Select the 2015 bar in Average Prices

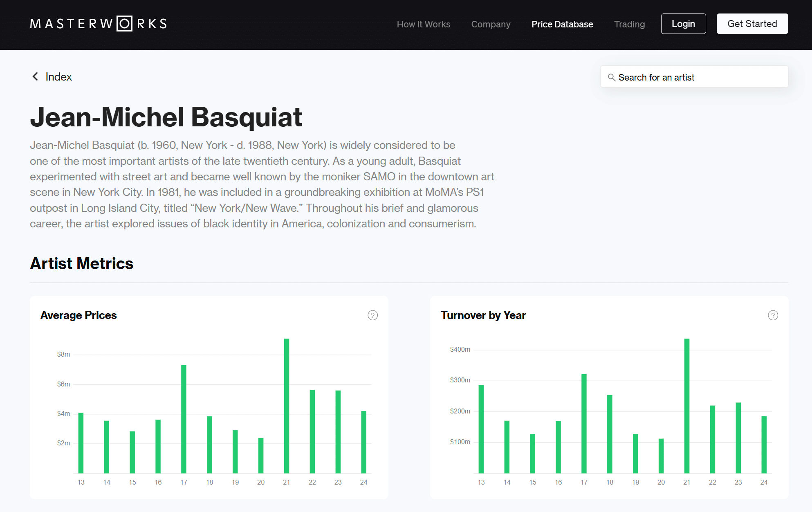point(132,452)
